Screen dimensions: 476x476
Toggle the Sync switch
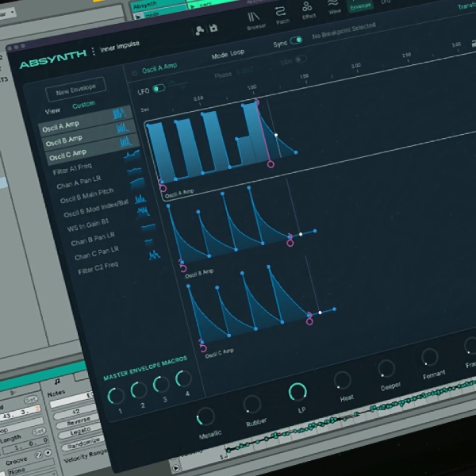tap(296, 40)
